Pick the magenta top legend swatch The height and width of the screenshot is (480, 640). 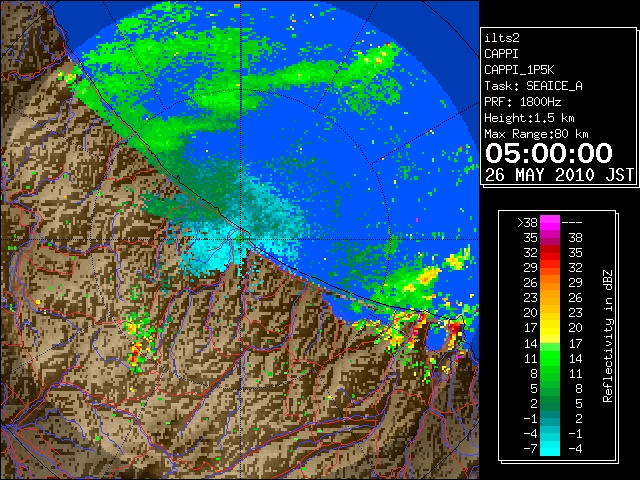550,222
